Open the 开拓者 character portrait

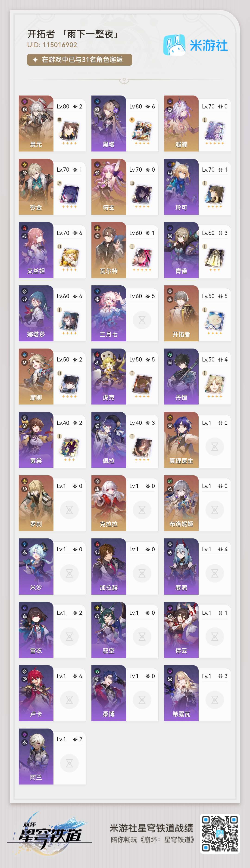tap(181, 313)
